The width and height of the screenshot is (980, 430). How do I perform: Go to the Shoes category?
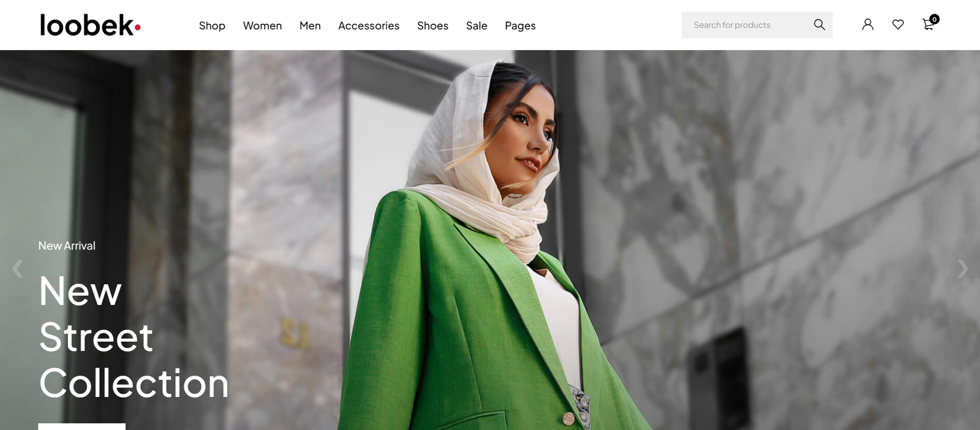(x=432, y=26)
